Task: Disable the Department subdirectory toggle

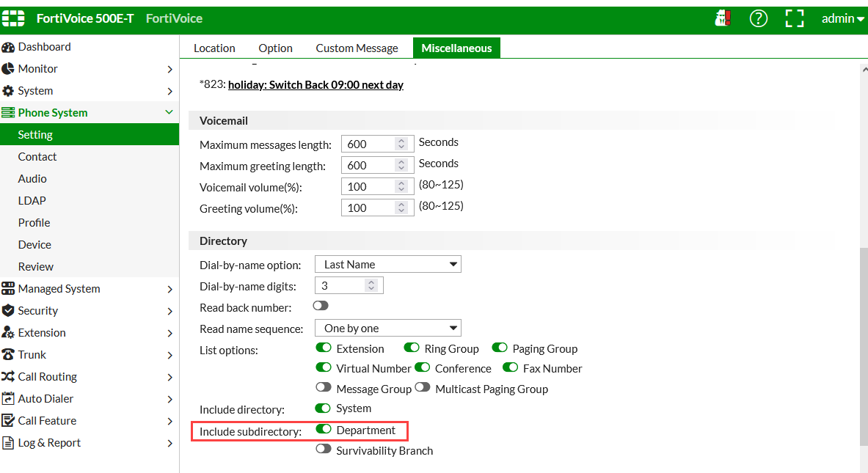Action: 323,430
